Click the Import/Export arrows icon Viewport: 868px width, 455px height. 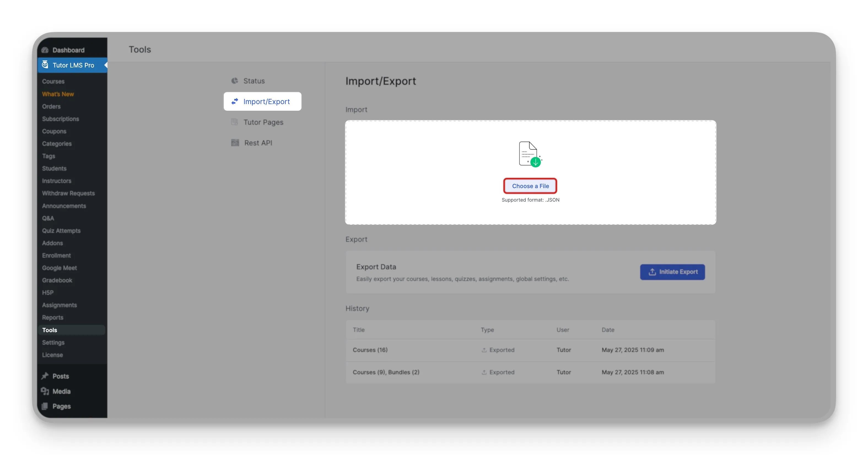click(x=235, y=101)
